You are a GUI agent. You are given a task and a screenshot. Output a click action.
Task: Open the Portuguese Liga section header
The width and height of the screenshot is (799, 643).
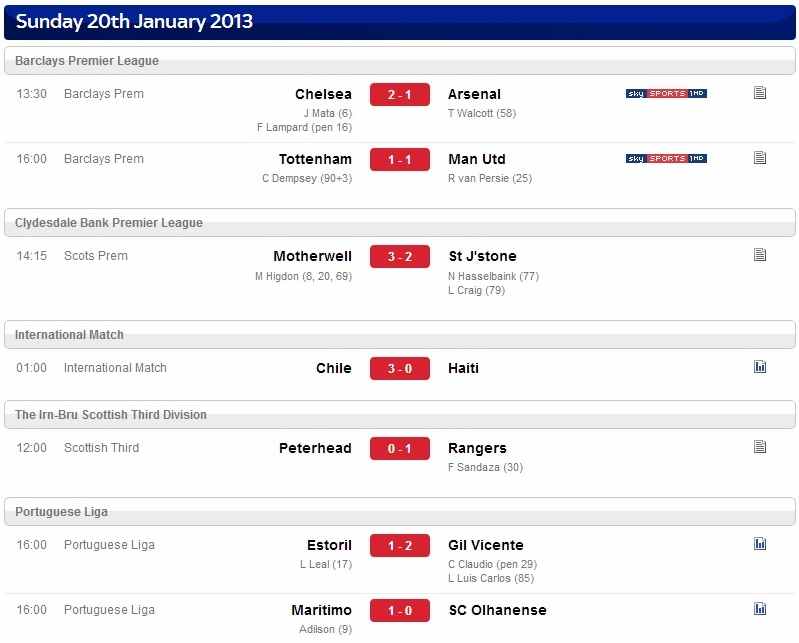click(400, 512)
